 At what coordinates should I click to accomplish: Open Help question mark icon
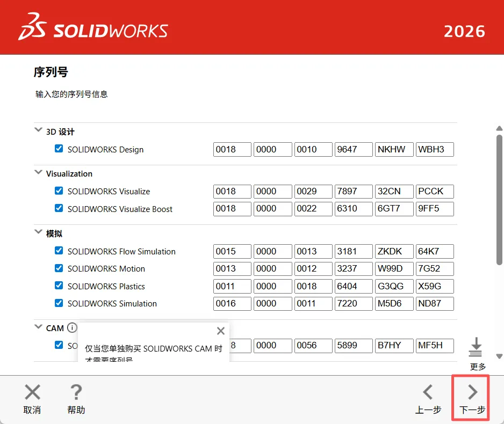[x=76, y=392]
